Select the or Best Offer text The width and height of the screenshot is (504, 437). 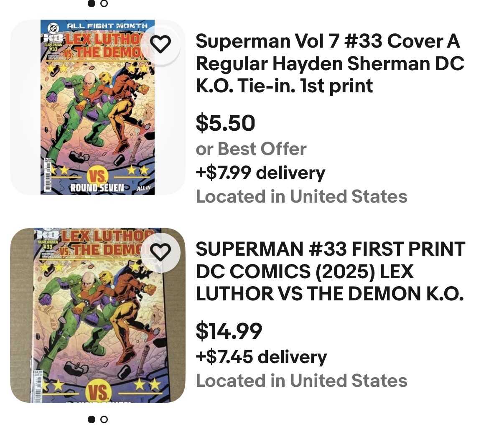tap(251, 149)
